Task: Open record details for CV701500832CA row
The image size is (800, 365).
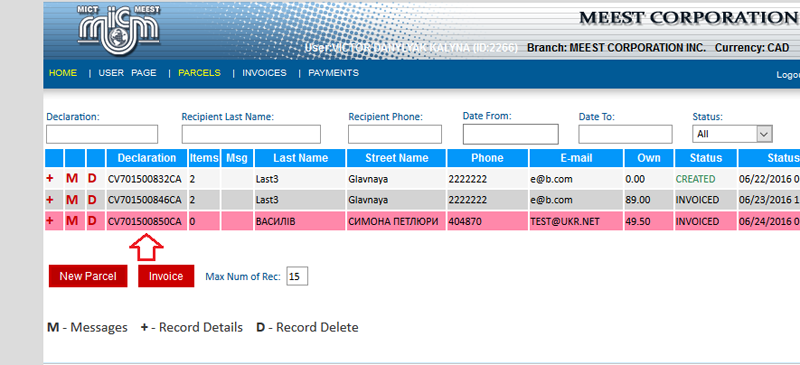Action: tap(50, 179)
